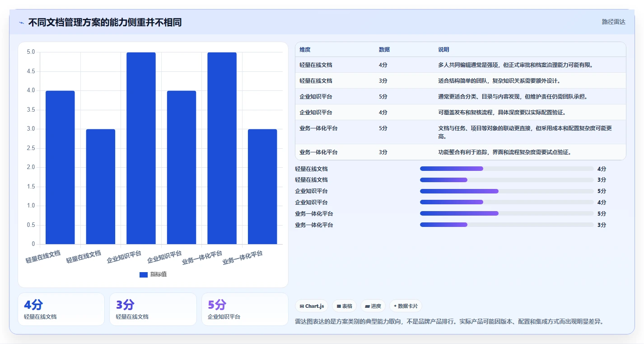Click the 企业知识平台 progress bar showing 5分

(x=507, y=191)
